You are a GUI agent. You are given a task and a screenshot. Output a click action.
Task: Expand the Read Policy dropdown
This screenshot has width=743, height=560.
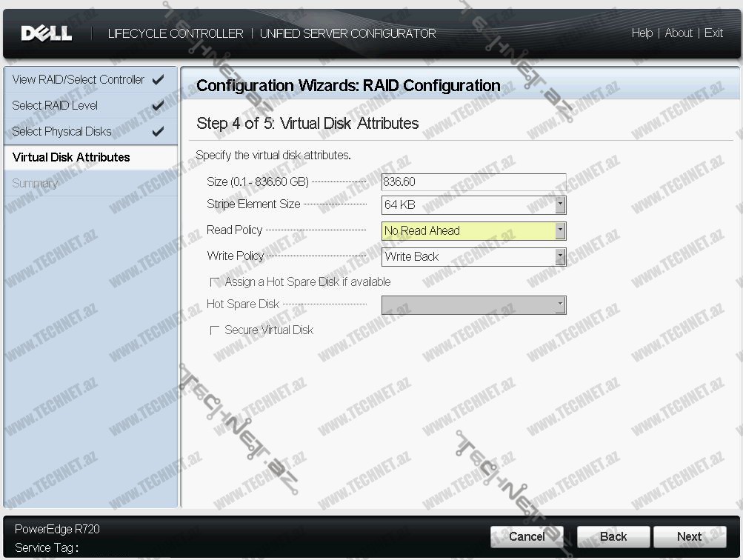click(x=560, y=231)
